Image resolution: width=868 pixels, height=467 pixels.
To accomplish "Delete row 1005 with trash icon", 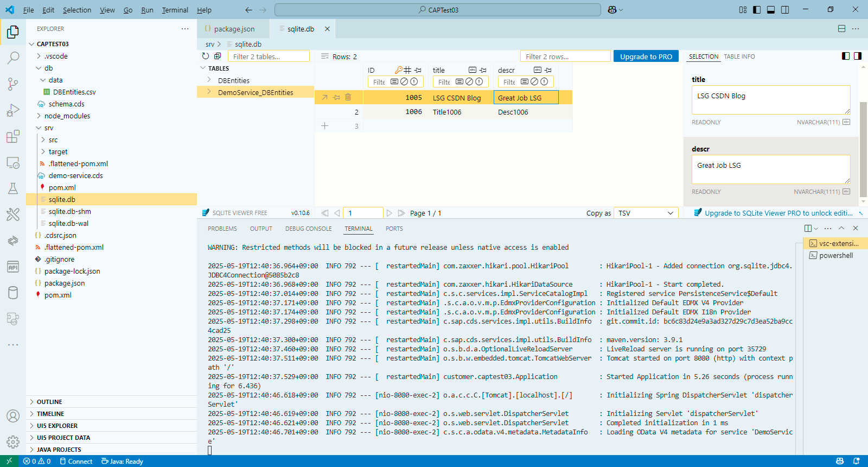I will tap(348, 97).
